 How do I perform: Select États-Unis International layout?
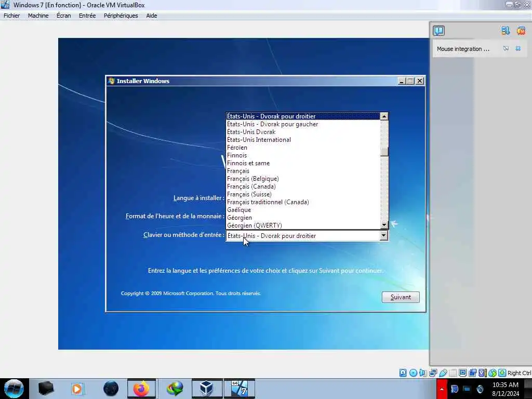pyautogui.click(x=303, y=140)
